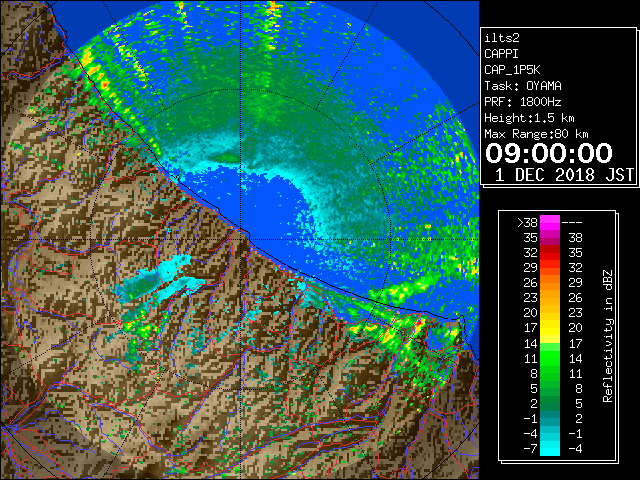640x480 pixels.
Task: Click the 'PRF: 1800Hz' line
Action: pyautogui.click(x=523, y=102)
